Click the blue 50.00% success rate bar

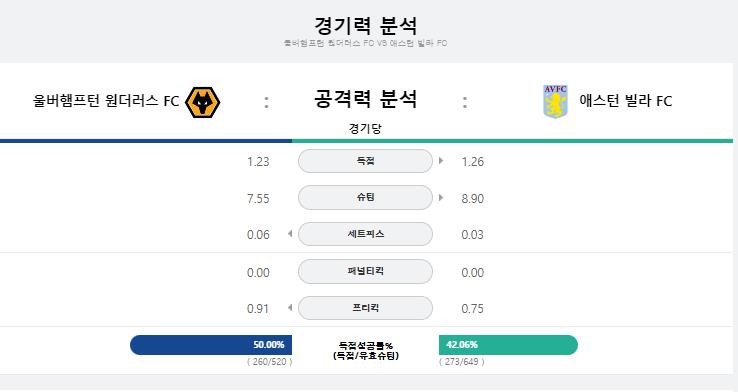[211, 345]
